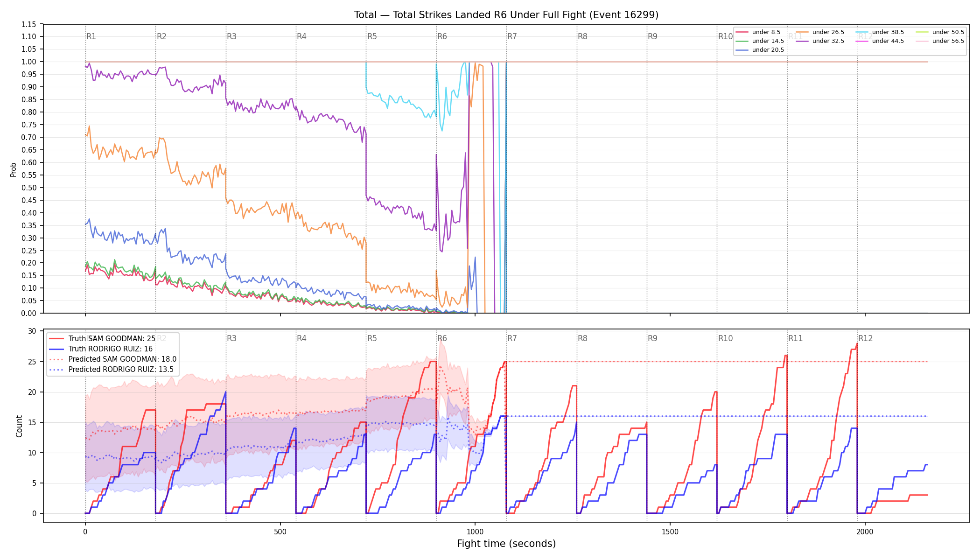Select the 'under 26.5' legend entry
The width and height of the screenshot is (980, 560).
[821, 32]
